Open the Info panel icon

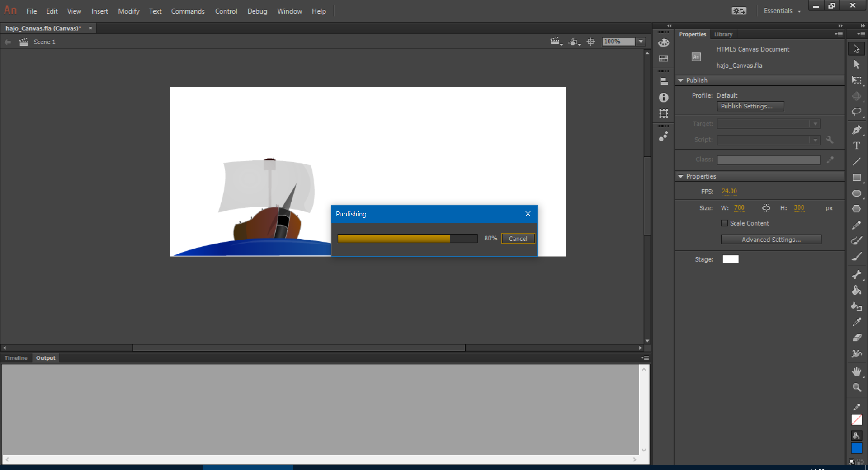[663, 98]
